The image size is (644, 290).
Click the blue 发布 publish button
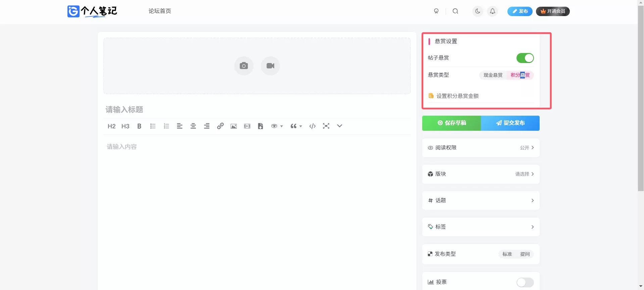tap(520, 11)
